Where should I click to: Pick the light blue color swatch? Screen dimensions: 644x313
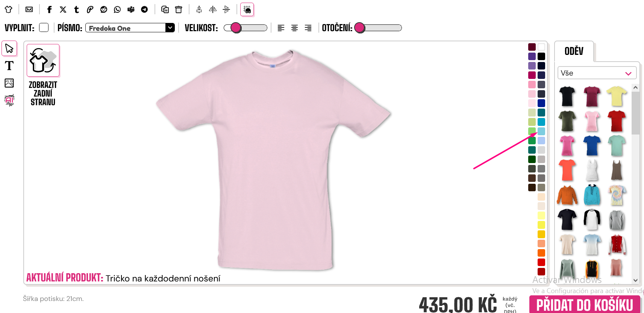541,131
